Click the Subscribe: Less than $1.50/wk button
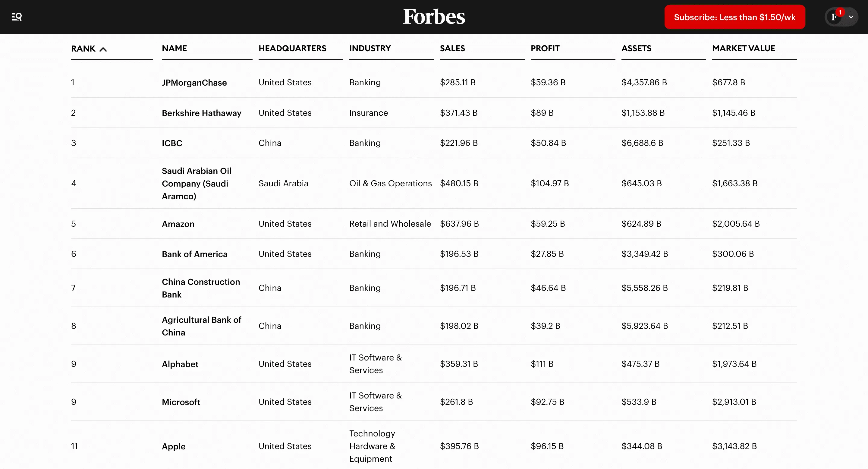The width and height of the screenshot is (868, 469). click(734, 17)
